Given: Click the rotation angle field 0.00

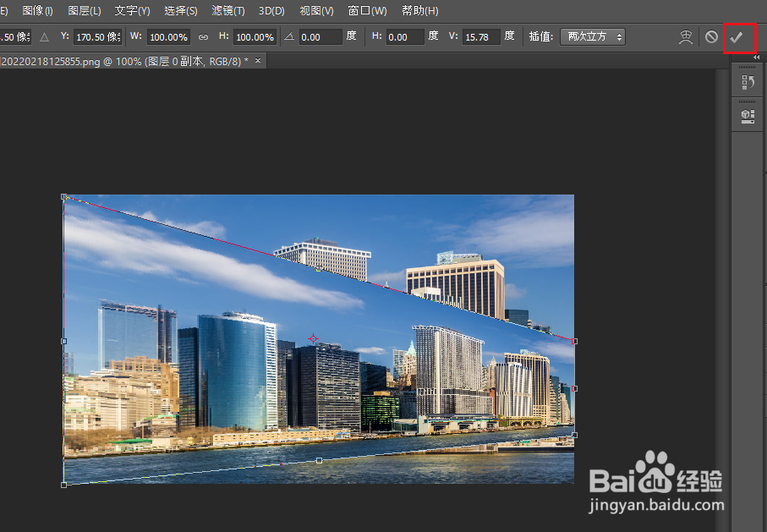Looking at the screenshot, I should (x=320, y=37).
